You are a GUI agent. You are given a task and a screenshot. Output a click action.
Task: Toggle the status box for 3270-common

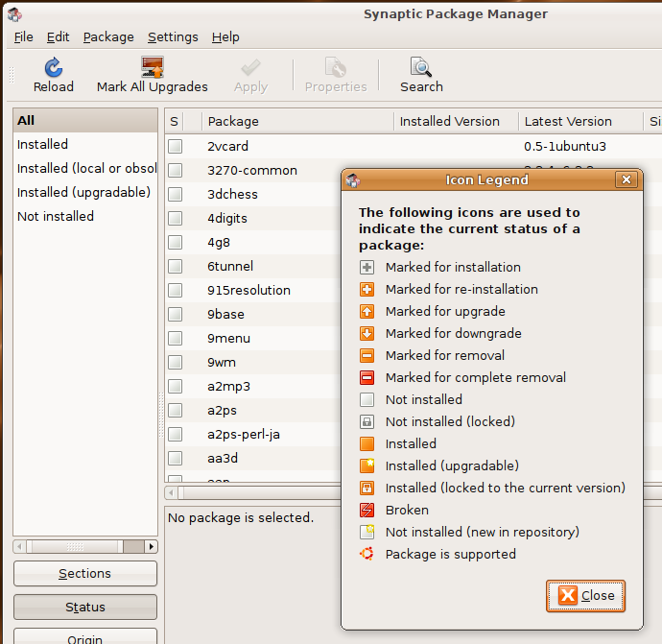tap(176, 170)
